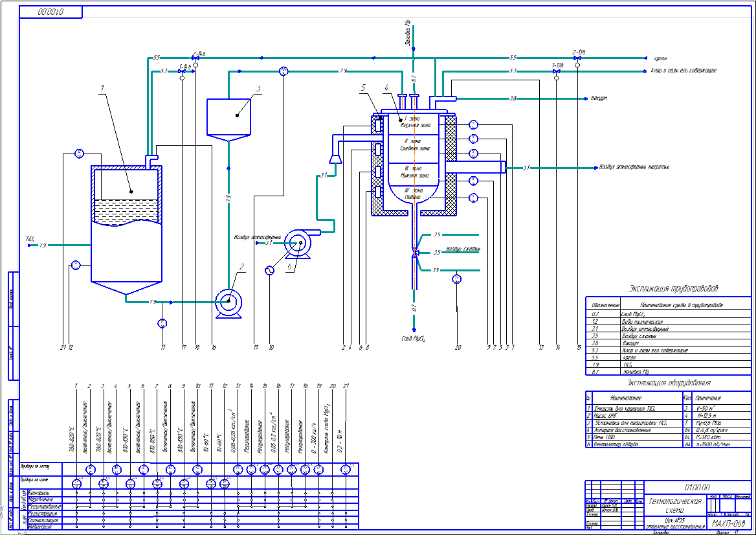Image resolution: width=756 pixels, height=535 pixels.
Task: Click the panel-instruments bubble in column 12
Action: [224, 483]
